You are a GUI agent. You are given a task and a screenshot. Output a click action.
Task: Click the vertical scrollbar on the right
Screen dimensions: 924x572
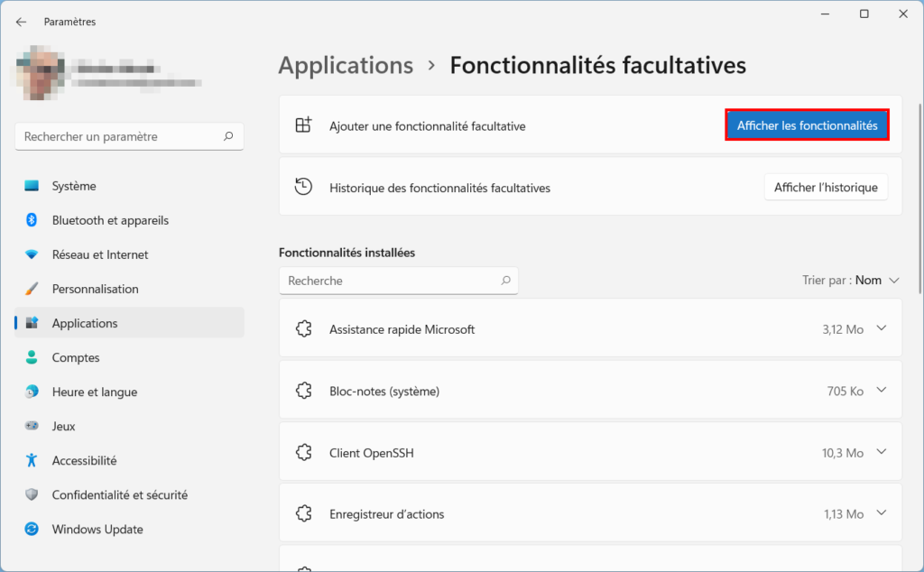919,198
